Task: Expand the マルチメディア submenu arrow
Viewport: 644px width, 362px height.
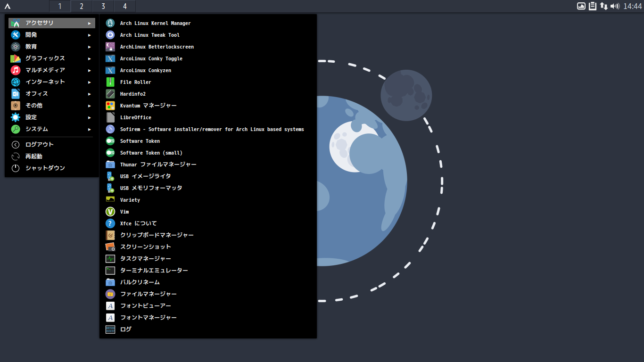Action: [90, 70]
